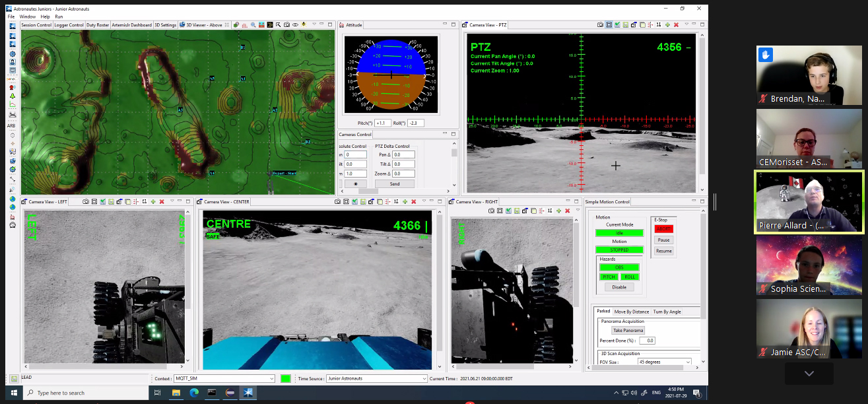Click the arrow pointer icon in 3D Viewer toolbar
This screenshot has height=404, width=868.
tap(278, 24)
